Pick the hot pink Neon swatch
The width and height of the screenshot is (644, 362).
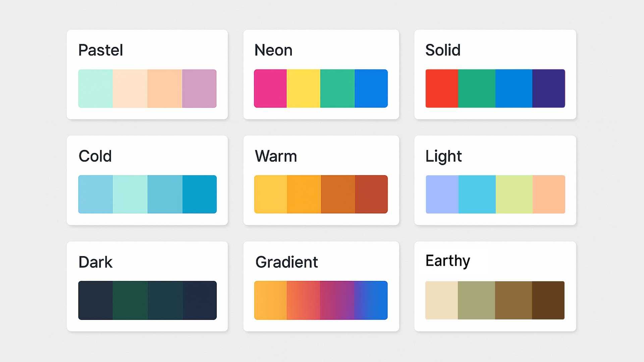tap(270, 88)
